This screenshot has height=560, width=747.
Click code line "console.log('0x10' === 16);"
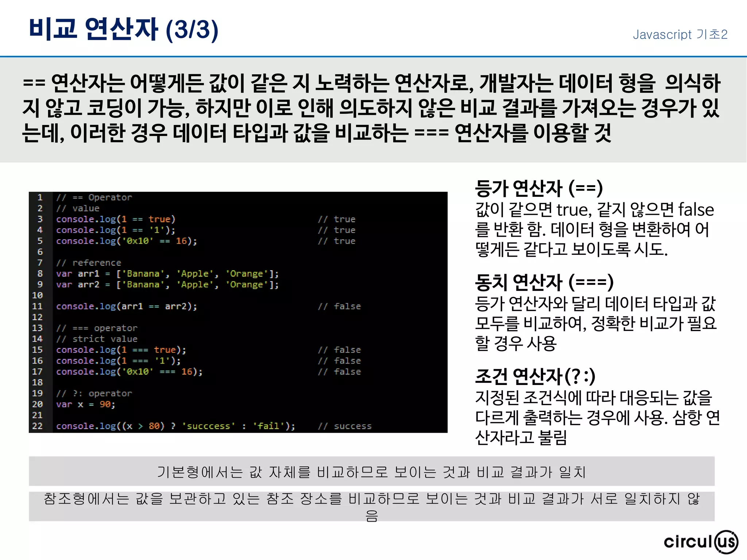click(129, 372)
